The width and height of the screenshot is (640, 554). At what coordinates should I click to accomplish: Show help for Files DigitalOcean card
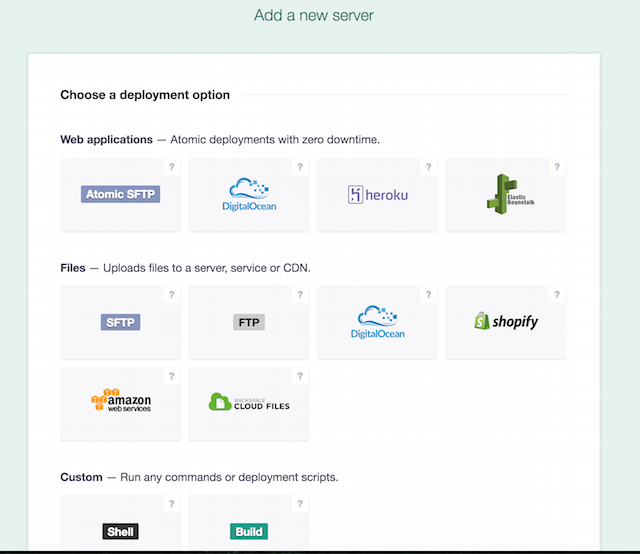click(429, 295)
